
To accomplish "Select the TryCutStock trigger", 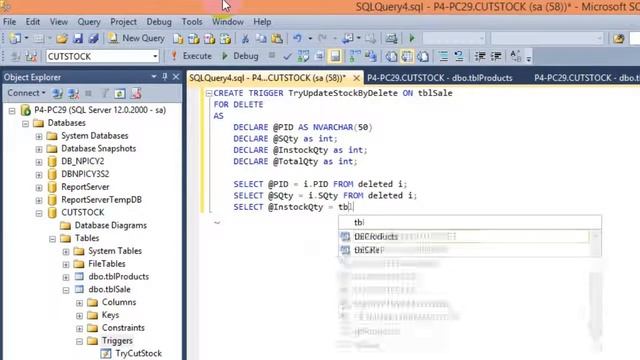I will tap(138, 353).
